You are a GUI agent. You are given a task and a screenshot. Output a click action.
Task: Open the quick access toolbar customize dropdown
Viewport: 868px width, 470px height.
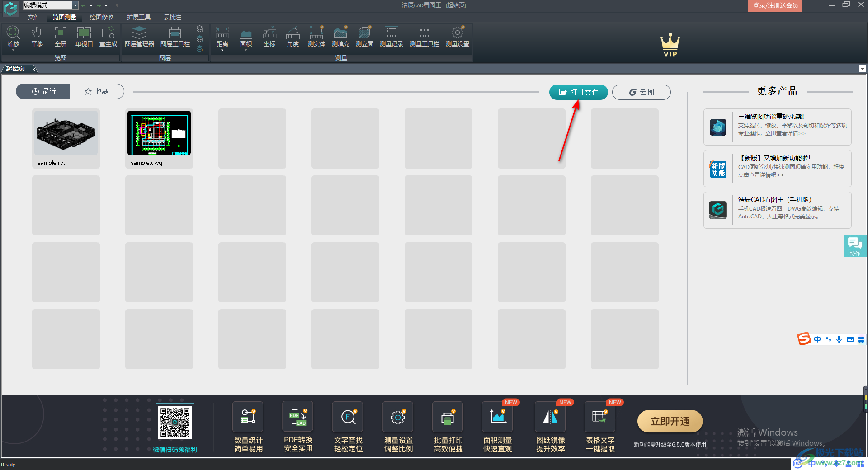[117, 5]
